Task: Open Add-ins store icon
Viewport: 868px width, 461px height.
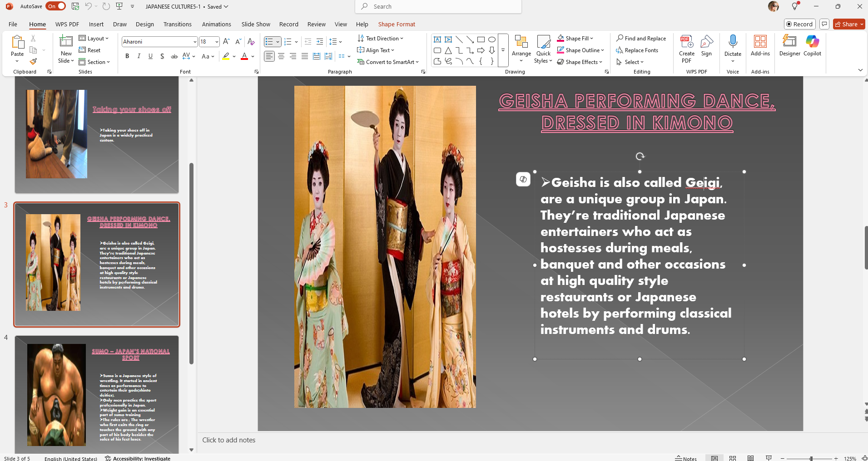Action: click(x=760, y=45)
